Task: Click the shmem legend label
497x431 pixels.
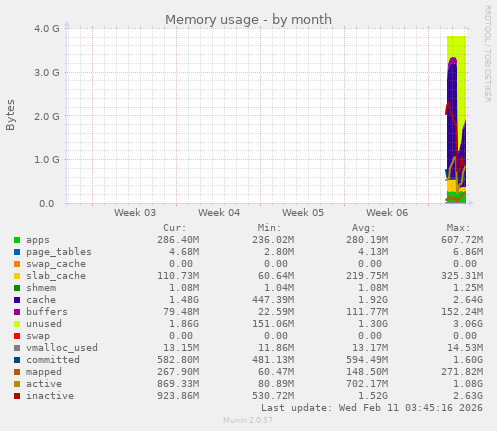Action: (x=41, y=288)
